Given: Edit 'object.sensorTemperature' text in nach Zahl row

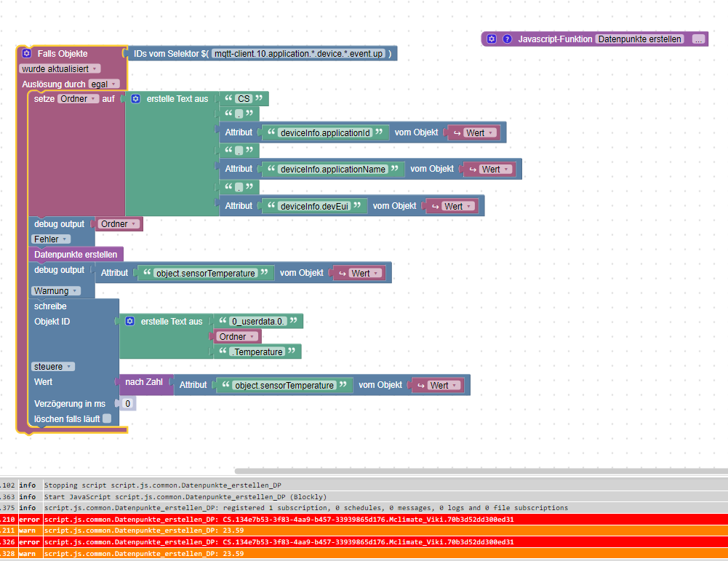Looking at the screenshot, I should pyautogui.click(x=284, y=385).
